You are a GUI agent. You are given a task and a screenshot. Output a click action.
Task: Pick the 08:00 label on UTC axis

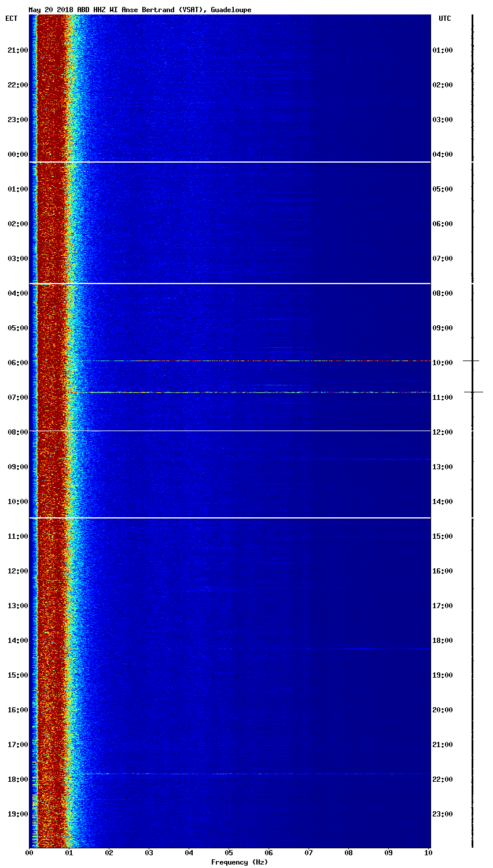click(443, 293)
